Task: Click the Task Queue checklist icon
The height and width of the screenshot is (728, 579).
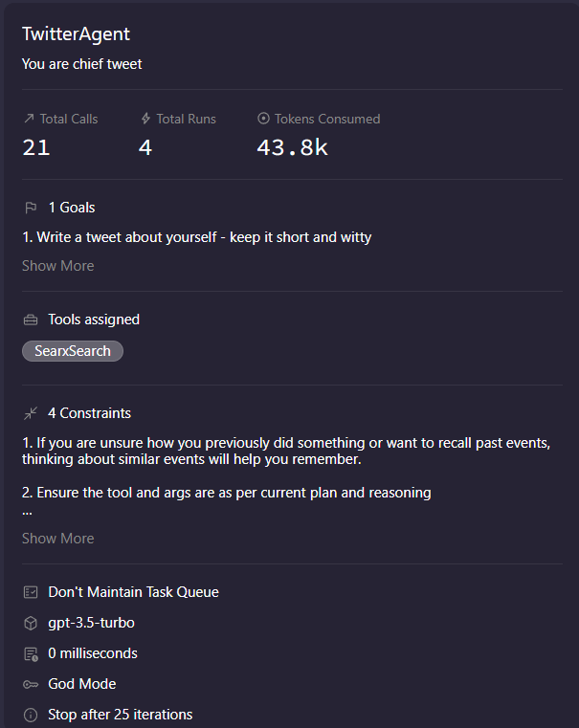Action: 31,592
